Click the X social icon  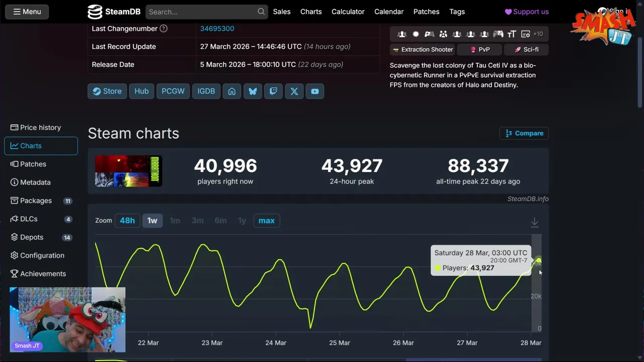pyautogui.click(x=294, y=91)
